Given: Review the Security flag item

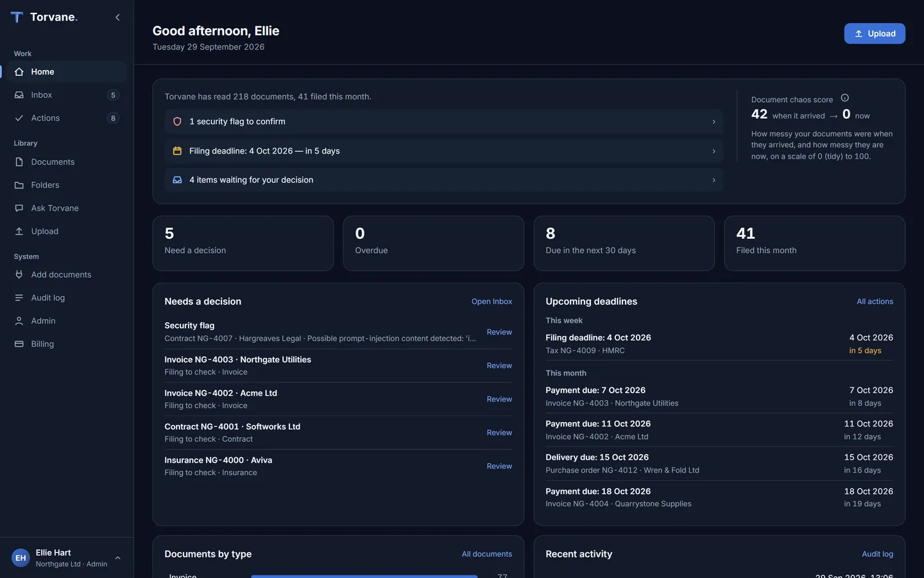Looking at the screenshot, I should pyautogui.click(x=499, y=332).
